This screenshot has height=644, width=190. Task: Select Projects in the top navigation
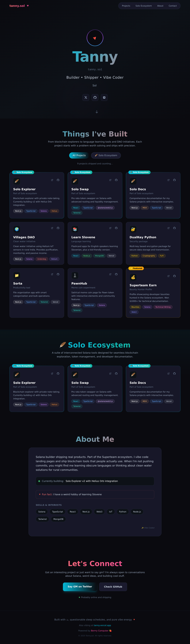pos(126,6)
